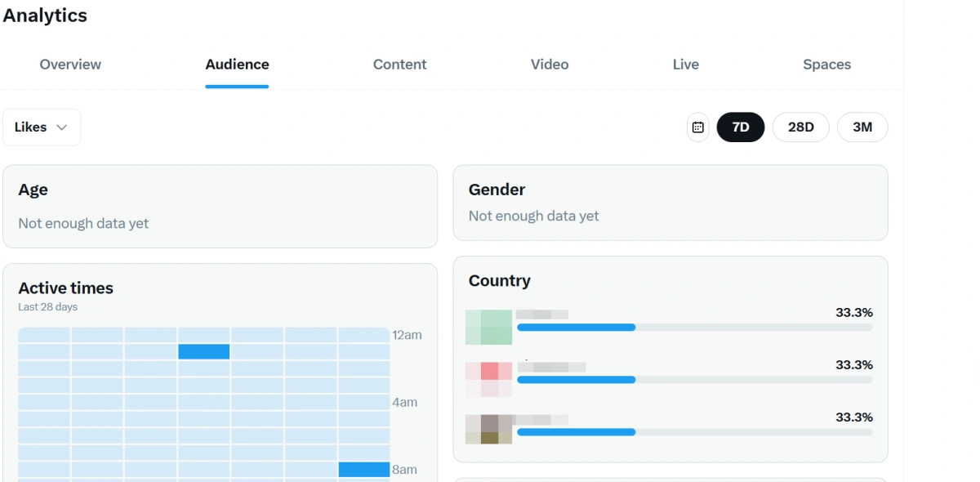This screenshot has height=482, width=980.
Task: Click the 4am time label
Action: (404, 402)
